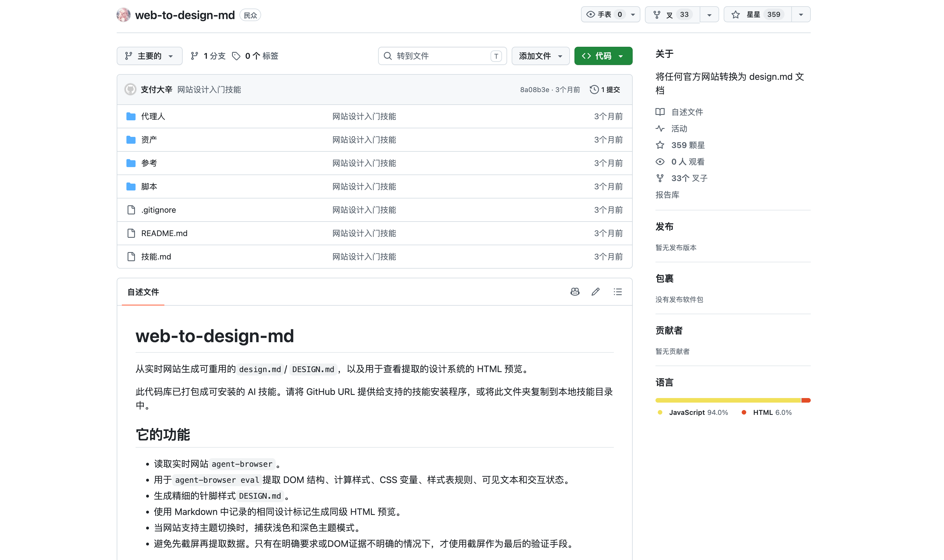
Task: Expand the star lists dropdown arrow
Action: (801, 15)
